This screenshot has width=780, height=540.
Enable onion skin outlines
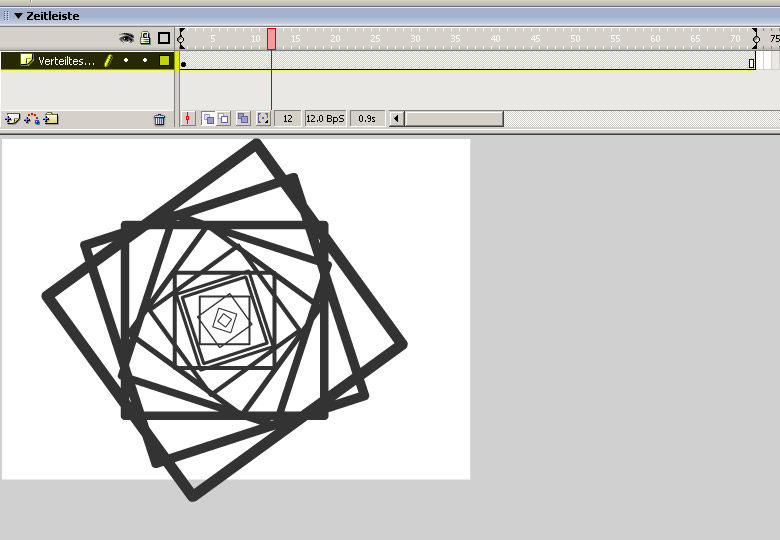coord(223,118)
